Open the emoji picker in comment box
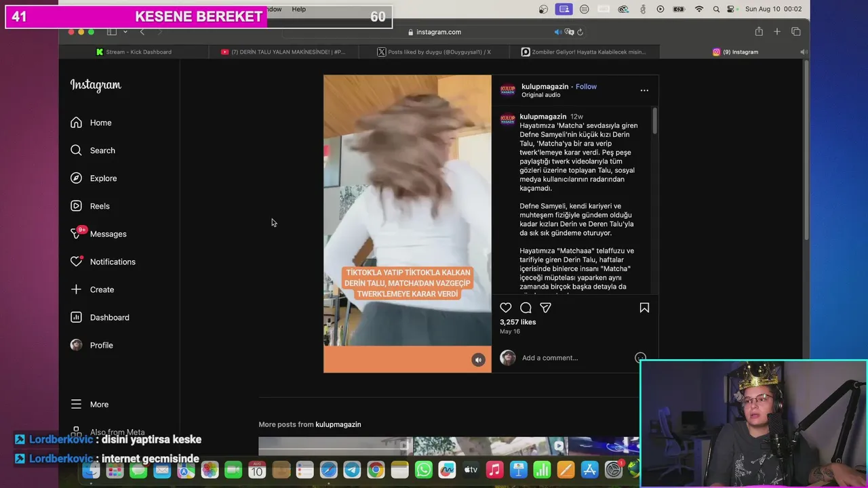Image resolution: width=868 pixels, height=488 pixels. (640, 357)
